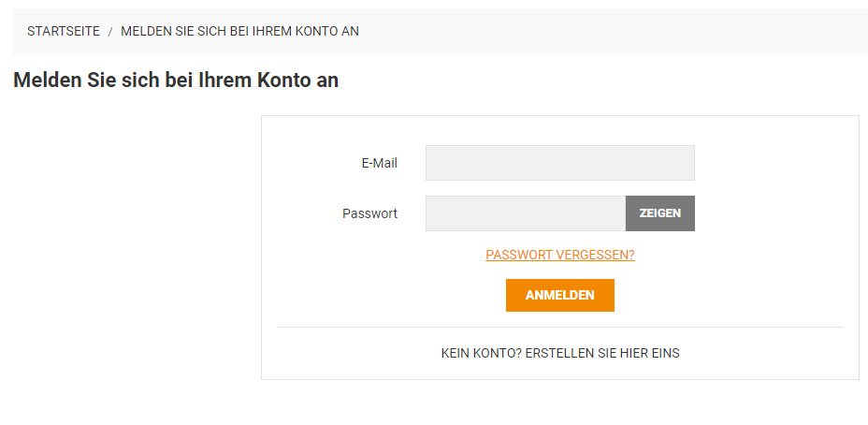Click the Passwort field label
This screenshot has height=425, width=868.
369,213
